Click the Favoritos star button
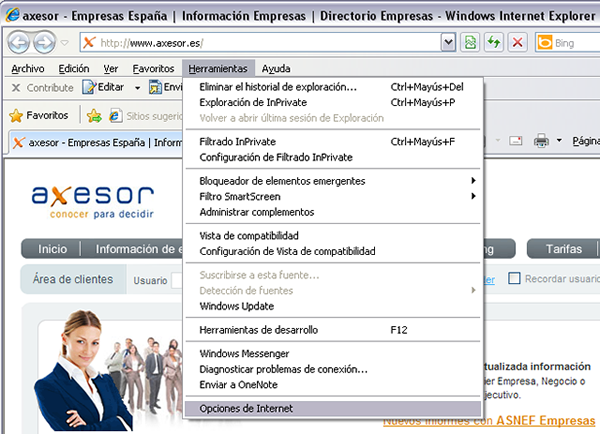 pyautogui.click(x=38, y=115)
